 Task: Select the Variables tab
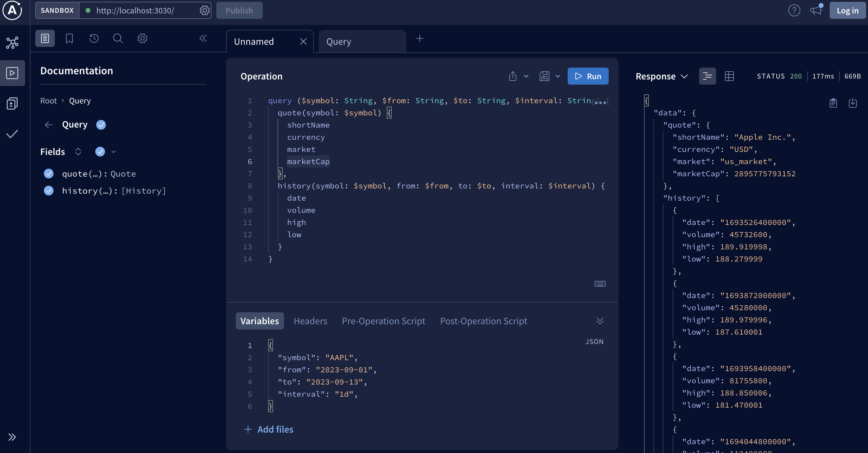(259, 321)
